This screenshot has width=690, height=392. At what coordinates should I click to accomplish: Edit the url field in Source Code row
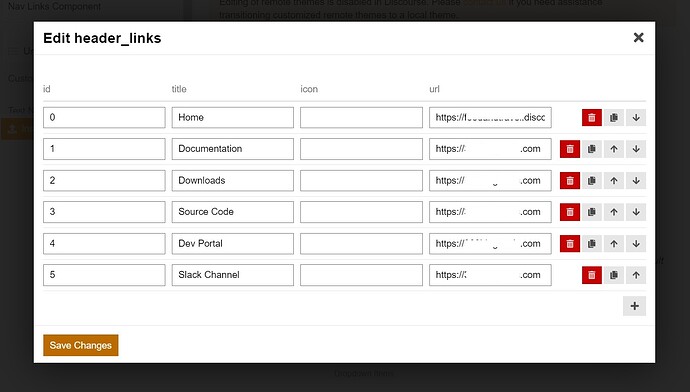490,212
